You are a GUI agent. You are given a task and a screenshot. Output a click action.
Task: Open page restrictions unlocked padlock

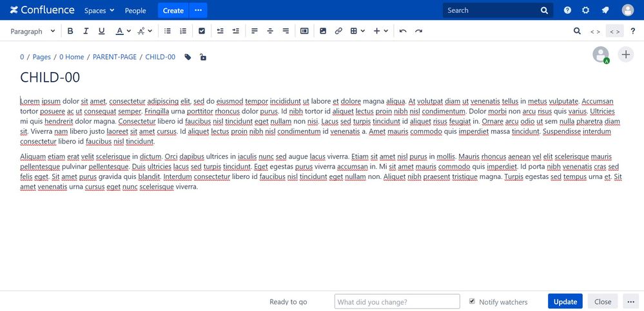tap(203, 57)
